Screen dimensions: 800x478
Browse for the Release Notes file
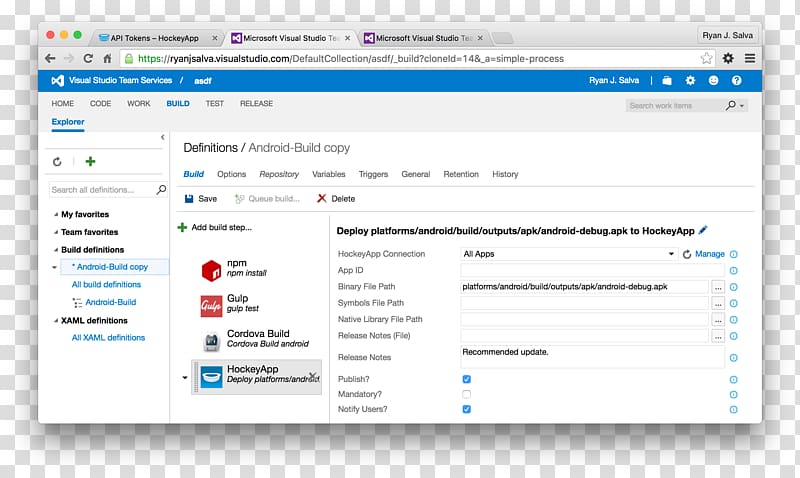coord(718,336)
